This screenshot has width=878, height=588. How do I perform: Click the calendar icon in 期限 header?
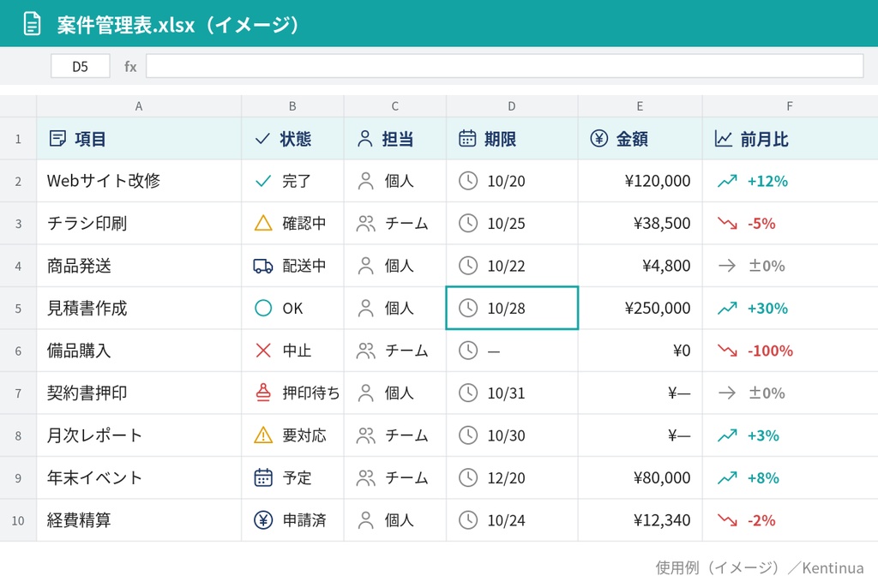467,138
